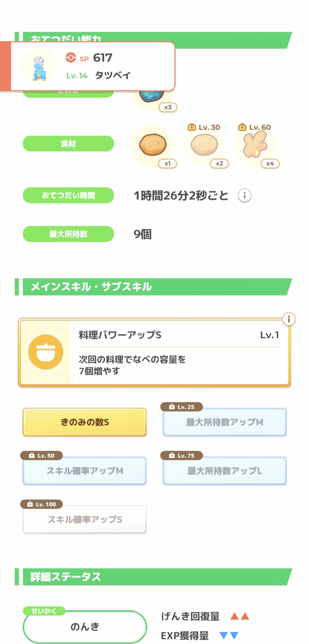Tap the blue berry icon with x3
The width and height of the screenshot is (309, 644).
(152, 97)
